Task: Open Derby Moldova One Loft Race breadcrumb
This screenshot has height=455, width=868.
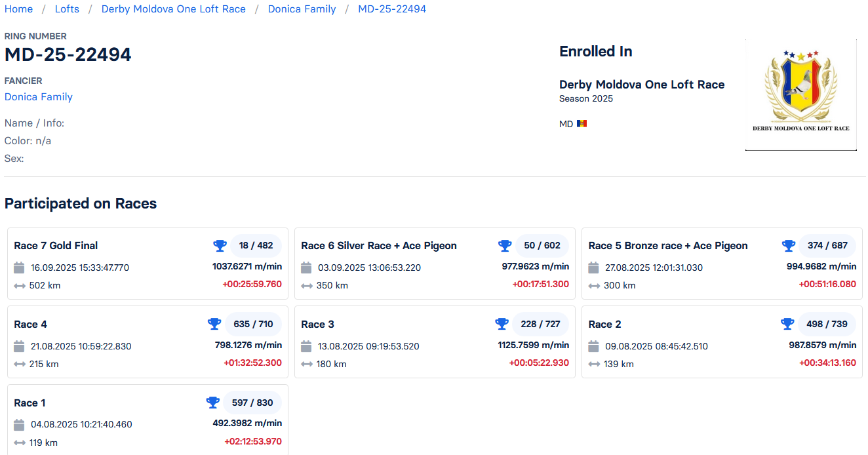Action: (173, 9)
